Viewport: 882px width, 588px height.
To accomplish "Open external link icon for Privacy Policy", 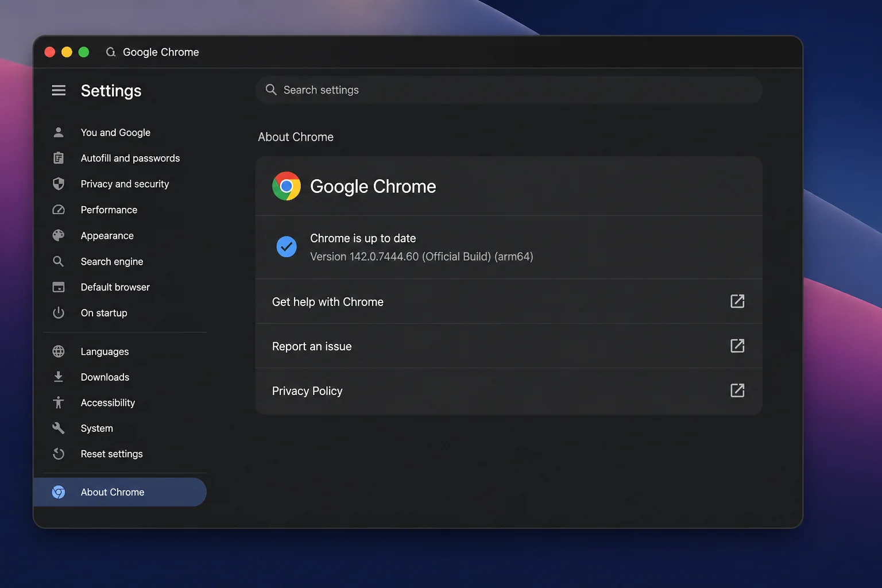I will (x=737, y=390).
